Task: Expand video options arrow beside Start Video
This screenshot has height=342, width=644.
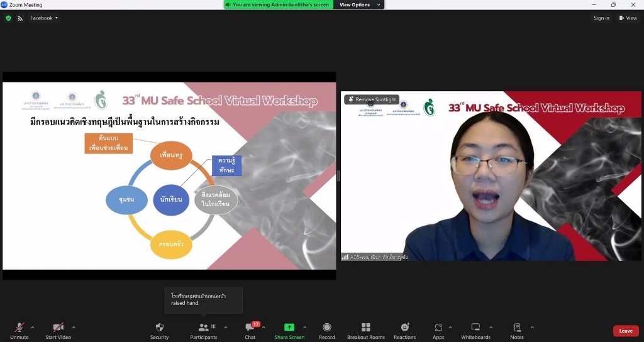Action: pos(74,327)
